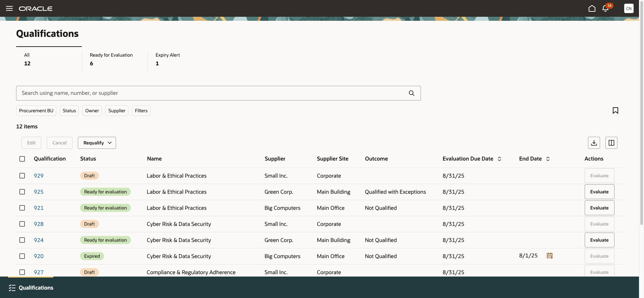
Task: Open qualification 924 link
Action: [x=39, y=240]
